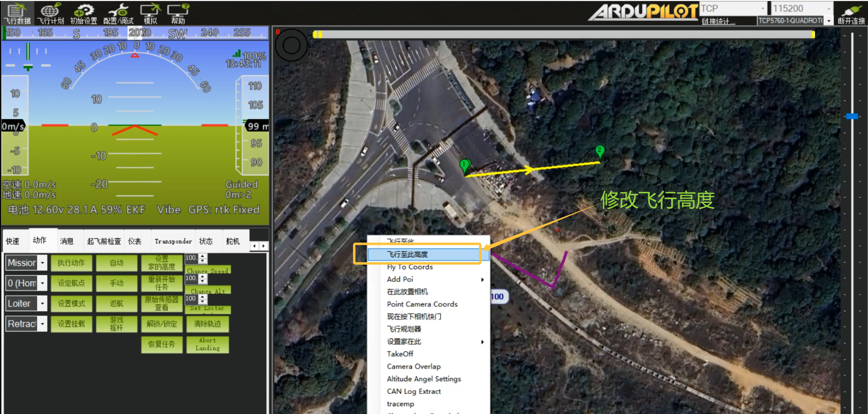Open the 模拟 simulation icon
868x414 pixels.
150,13
